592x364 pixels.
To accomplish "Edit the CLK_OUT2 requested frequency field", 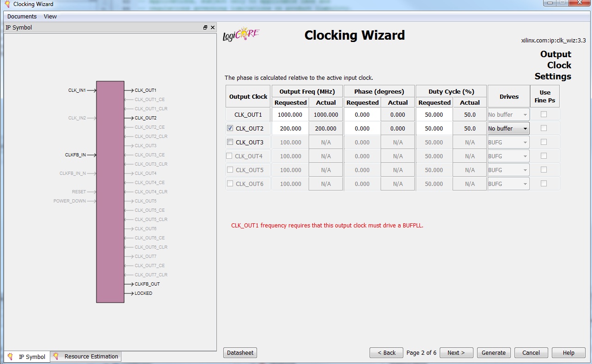I will [290, 128].
